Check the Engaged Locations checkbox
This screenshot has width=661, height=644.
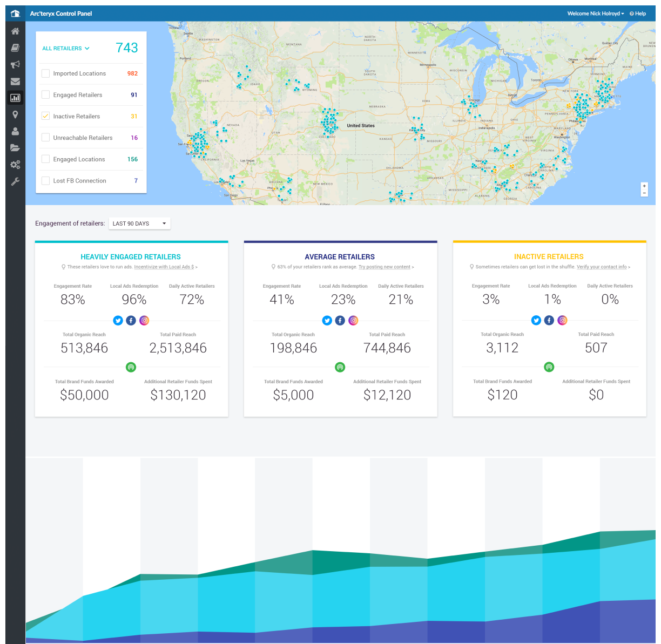(46, 159)
